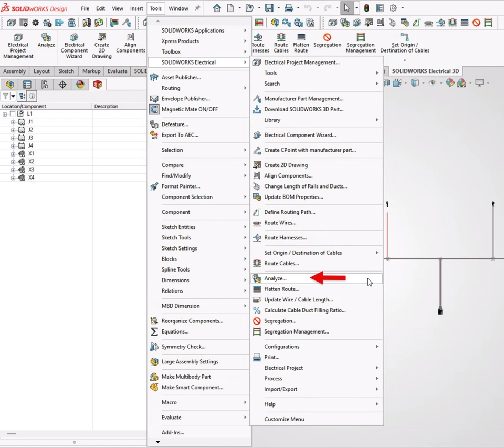Viewport: 504px width, 448px height.
Task: Switch to the Sketch tab
Action: 66,71
